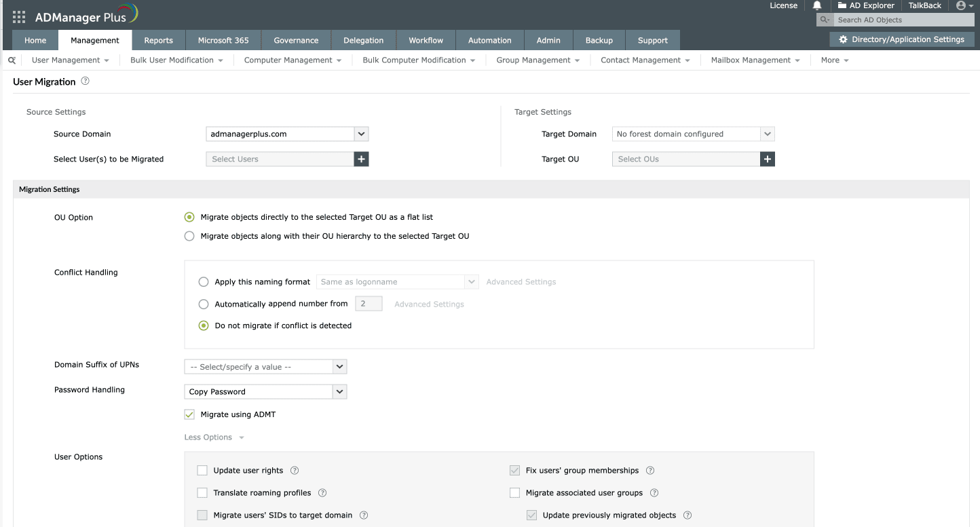
Task: Enable Update user rights checkbox
Action: click(x=202, y=471)
